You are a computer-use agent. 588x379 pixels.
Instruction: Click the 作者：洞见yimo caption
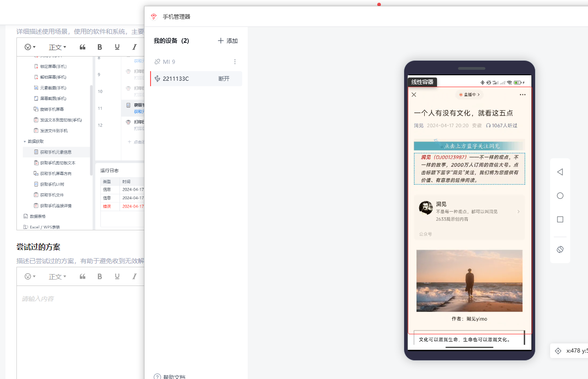coord(469,319)
